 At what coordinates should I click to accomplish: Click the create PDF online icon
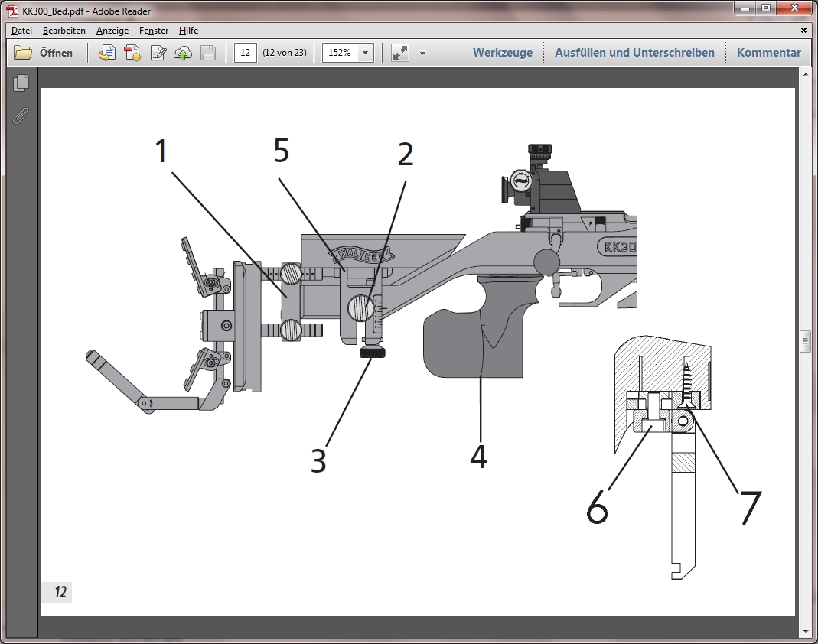click(x=132, y=53)
